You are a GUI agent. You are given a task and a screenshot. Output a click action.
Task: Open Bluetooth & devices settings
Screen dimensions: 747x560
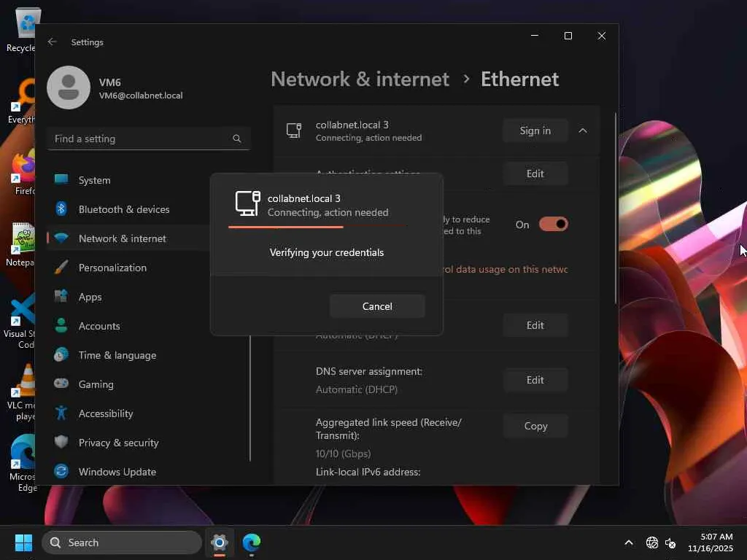(x=128, y=209)
